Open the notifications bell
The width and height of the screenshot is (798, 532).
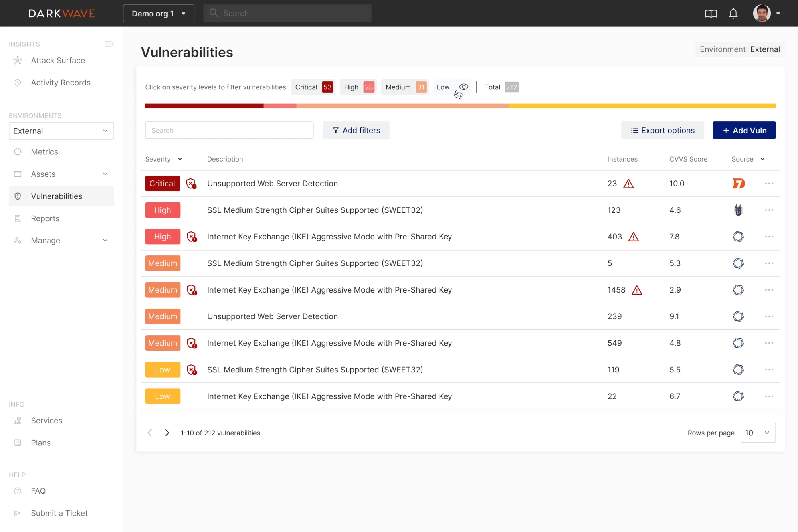click(x=733, y=13)
